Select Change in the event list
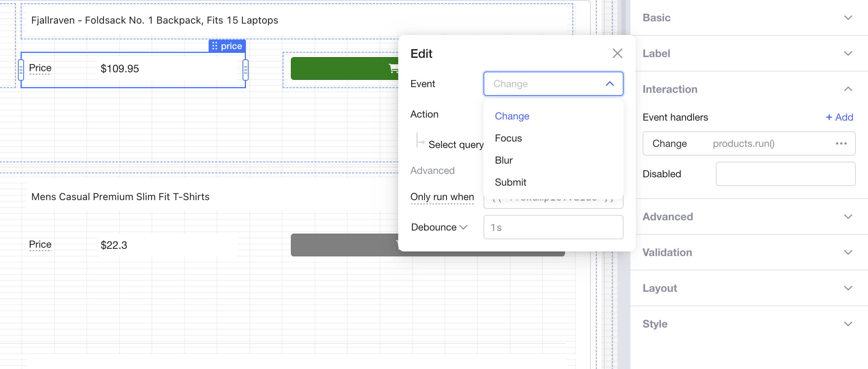 point(512,116)
